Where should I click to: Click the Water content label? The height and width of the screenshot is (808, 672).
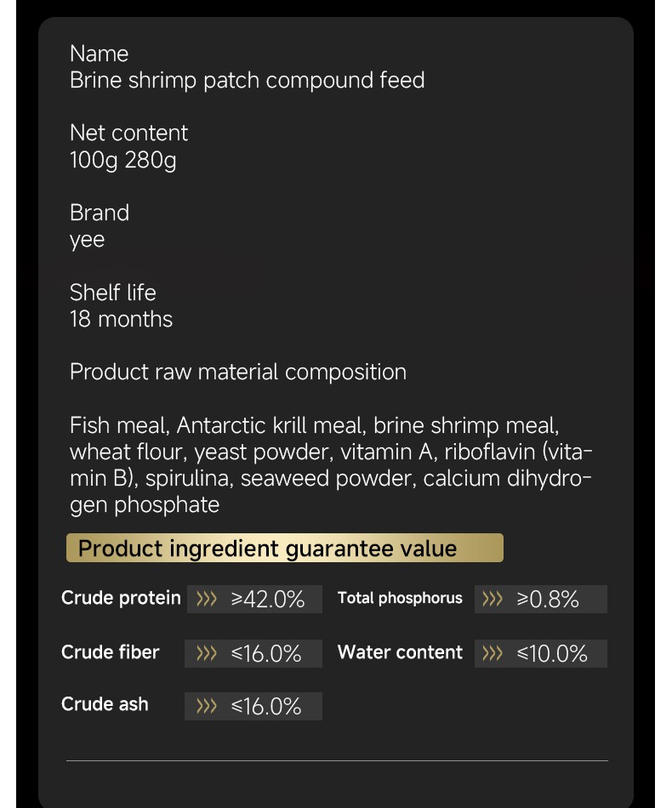click(x=400, y=652)
